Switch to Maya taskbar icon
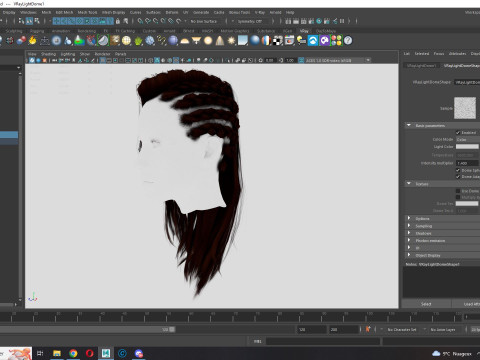 106,353
